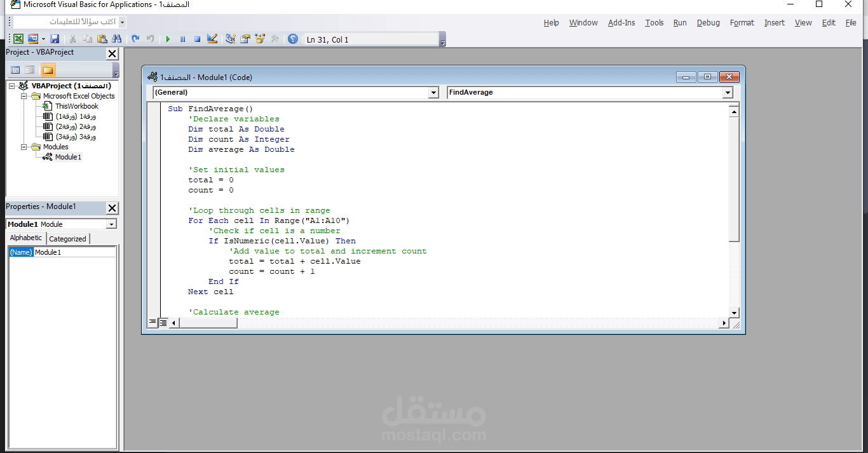Select Microsoft Excel Objects folder label
Viewport: 868px width, 453px height.
coord(79,96)
